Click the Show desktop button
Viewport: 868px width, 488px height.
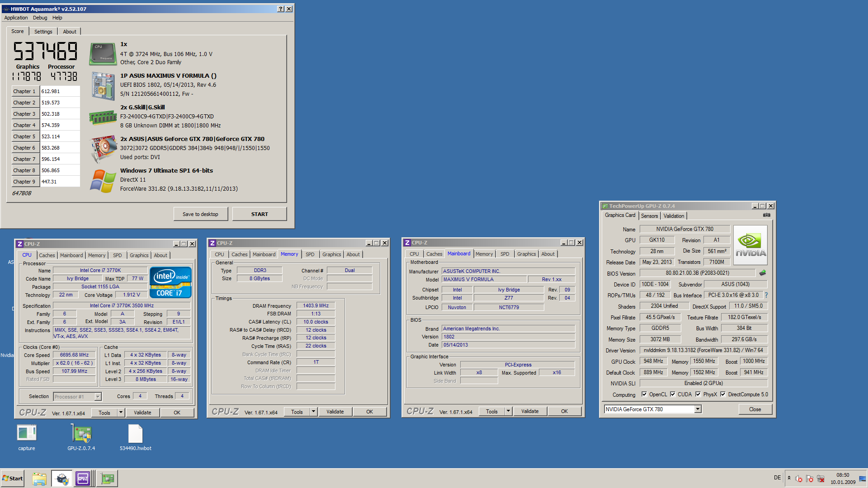point(863,479)
